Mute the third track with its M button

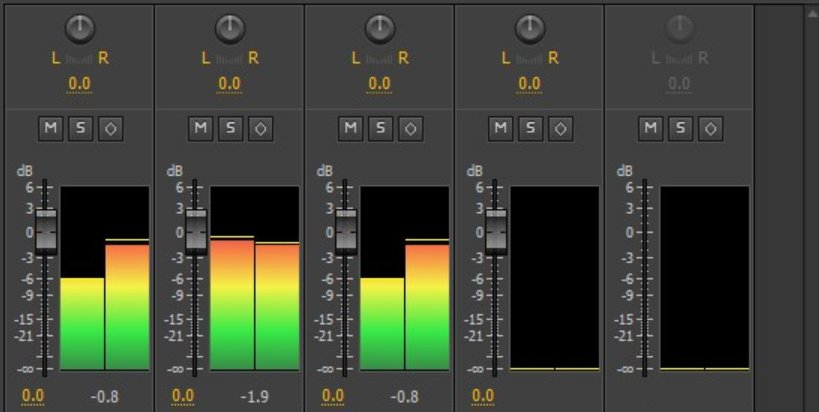350,128
